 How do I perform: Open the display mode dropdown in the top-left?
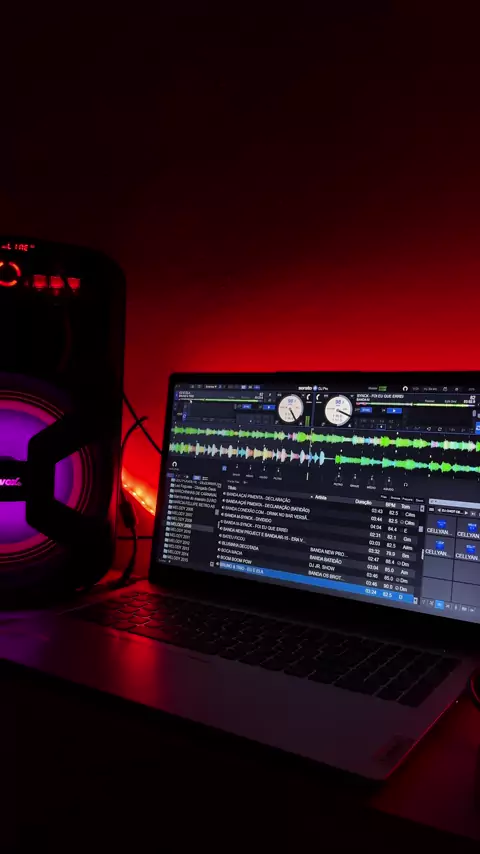(x=211, y=387)
